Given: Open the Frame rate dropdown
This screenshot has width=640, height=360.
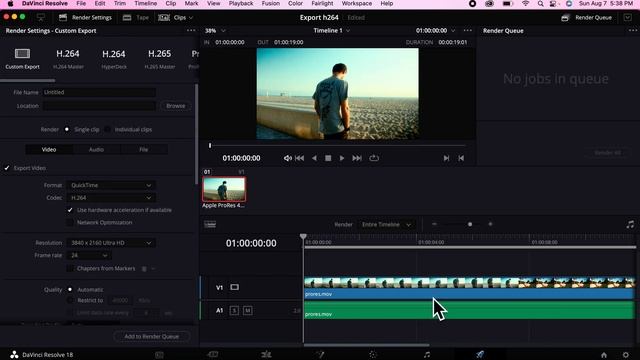Looking at the screenshot, I should (89, 256).
